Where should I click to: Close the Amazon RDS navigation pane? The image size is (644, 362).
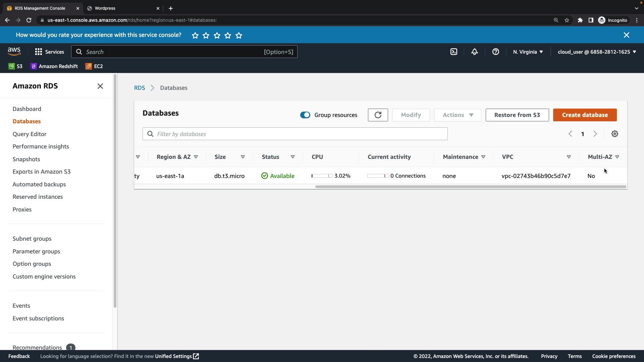[x=100, y=86]
